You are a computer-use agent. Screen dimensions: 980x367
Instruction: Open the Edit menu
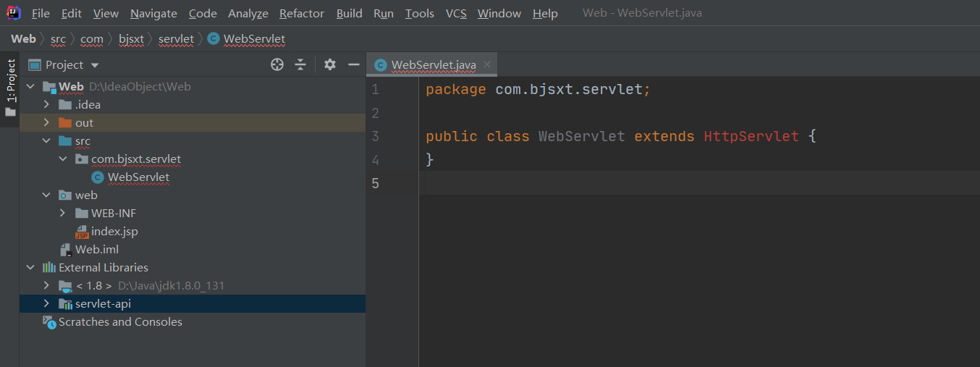(71, 14)
